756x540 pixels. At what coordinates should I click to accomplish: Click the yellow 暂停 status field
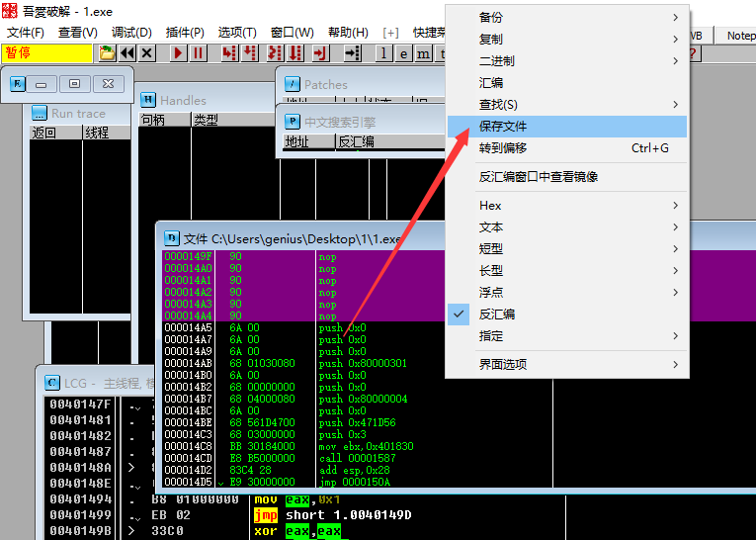[46, 53]
